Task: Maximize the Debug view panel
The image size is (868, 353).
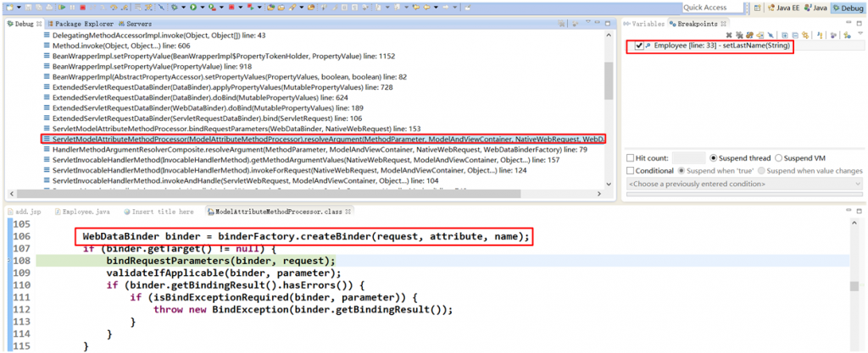Action: pos(608,24)
